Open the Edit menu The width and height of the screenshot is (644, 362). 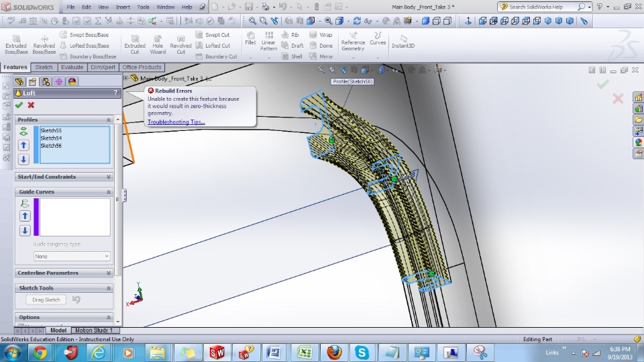click(87, 7)
